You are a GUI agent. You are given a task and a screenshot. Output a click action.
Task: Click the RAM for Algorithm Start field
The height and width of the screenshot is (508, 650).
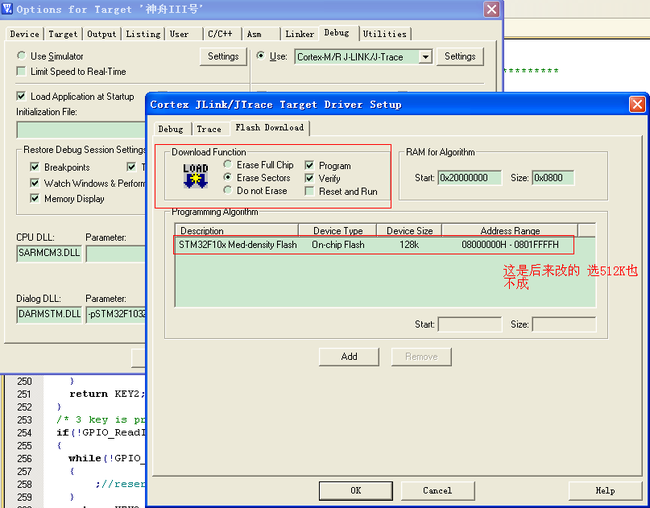click(470, 178)
